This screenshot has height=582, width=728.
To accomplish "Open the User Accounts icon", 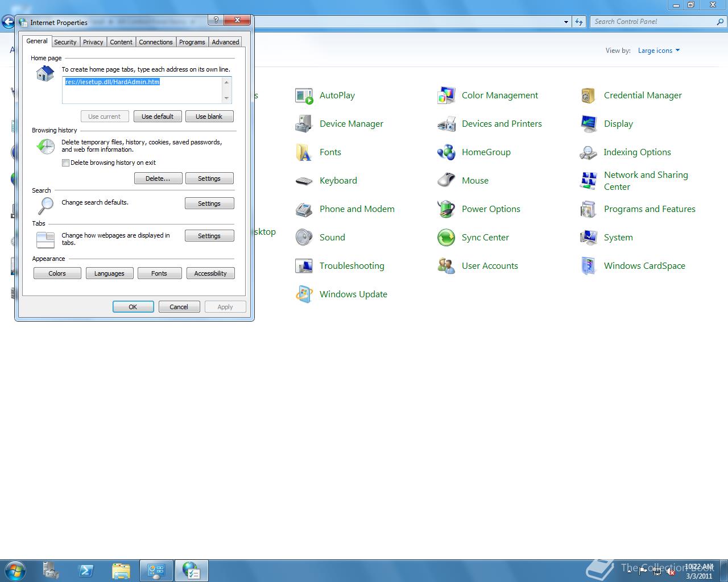I will point(446,266).
